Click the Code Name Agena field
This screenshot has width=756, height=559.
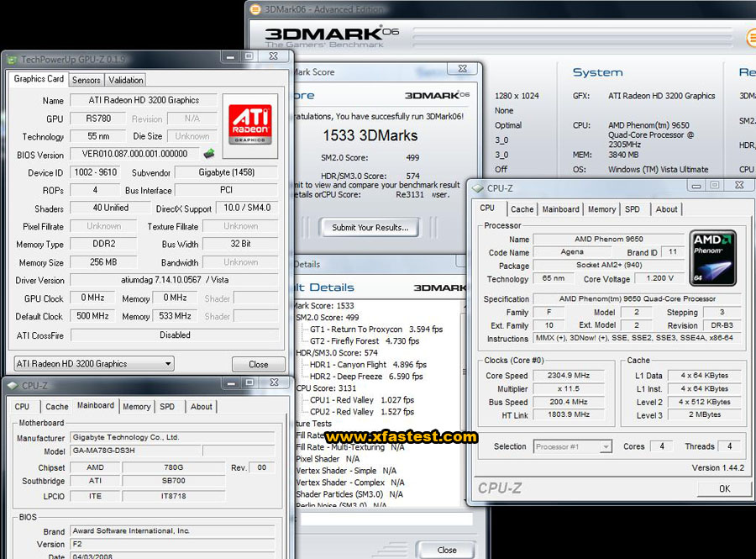[x=572, y=252]
